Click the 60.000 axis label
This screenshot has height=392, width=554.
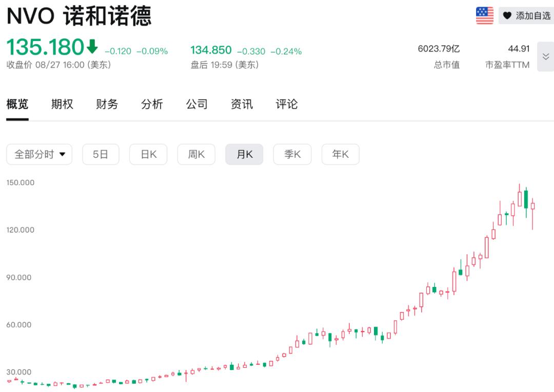tap(19, 325)
